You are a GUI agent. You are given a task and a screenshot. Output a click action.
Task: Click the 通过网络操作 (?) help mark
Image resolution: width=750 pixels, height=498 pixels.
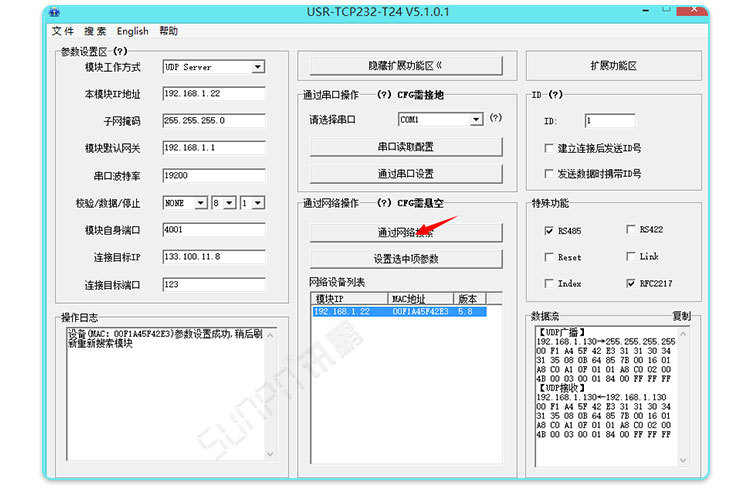384,203
